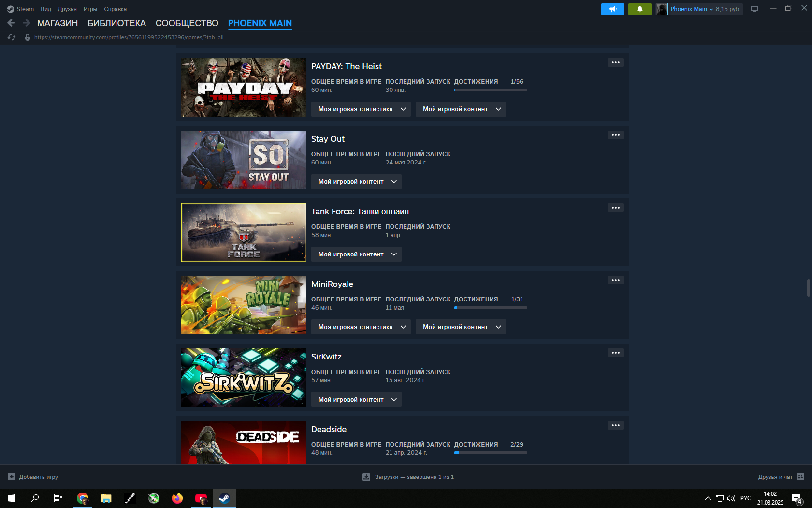
Task: Open options (three dots) for Tank Force
Action: pyautogui.click(x=616, y=208)
